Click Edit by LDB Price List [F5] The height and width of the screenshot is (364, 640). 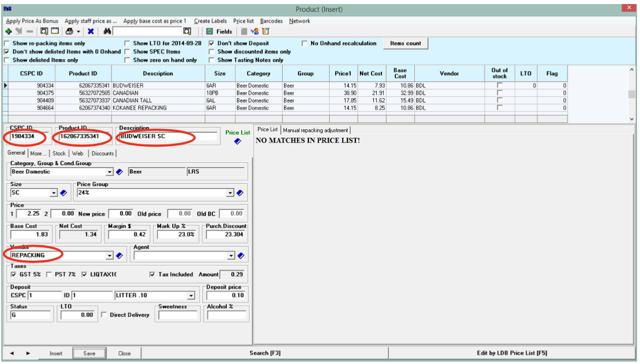click(x=512, y=353)
